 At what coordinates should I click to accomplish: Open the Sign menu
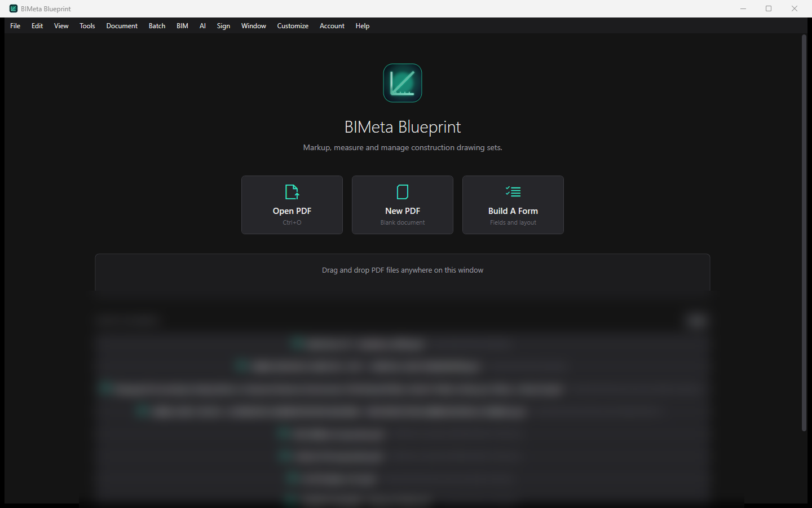pyautogui.click(x=223, y=26)
